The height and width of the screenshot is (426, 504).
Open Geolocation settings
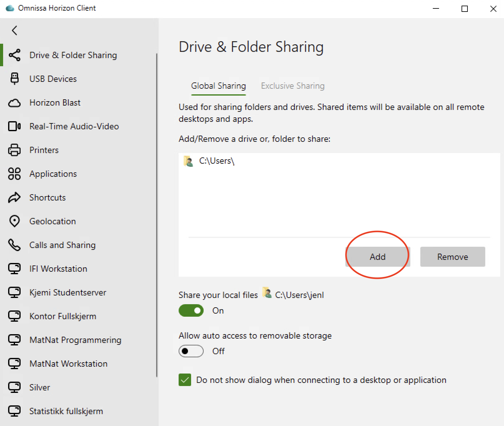coord(79,221)
